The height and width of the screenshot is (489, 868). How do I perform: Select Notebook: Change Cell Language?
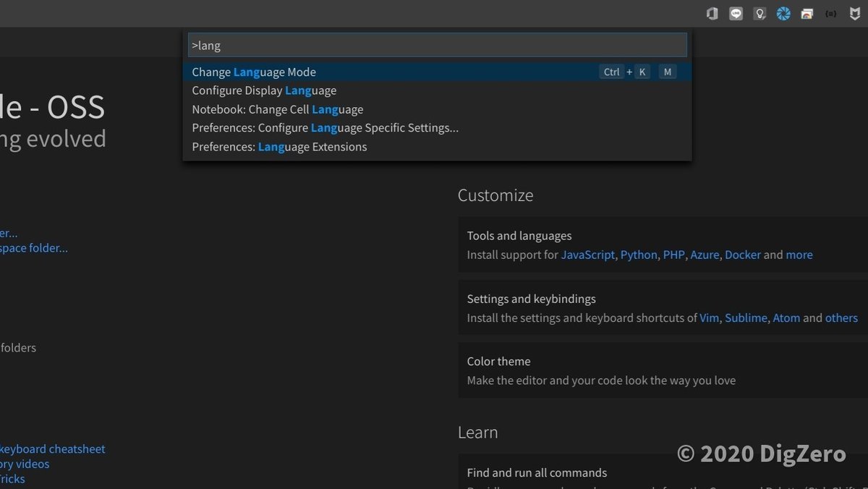(277, 109)
